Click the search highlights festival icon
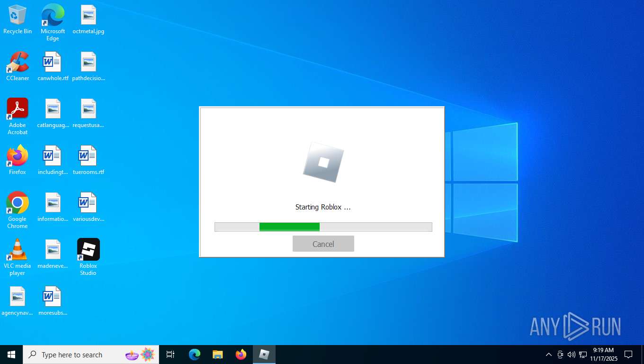644x364 pixels. [x=140, y=355]
